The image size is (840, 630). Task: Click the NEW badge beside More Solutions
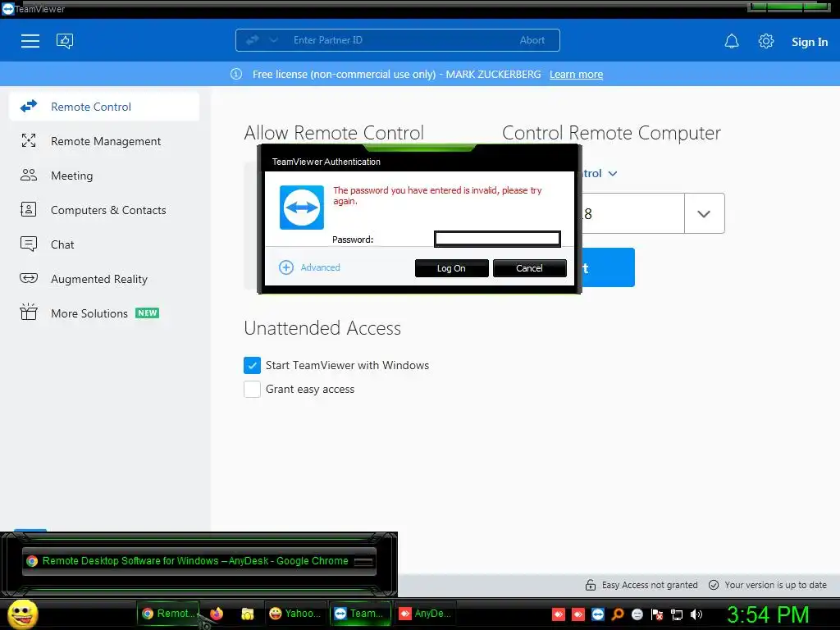[148, 313]
